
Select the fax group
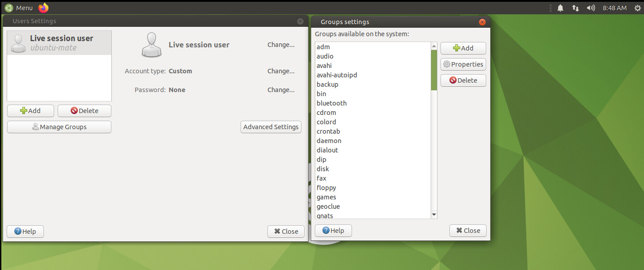point(373,178)
